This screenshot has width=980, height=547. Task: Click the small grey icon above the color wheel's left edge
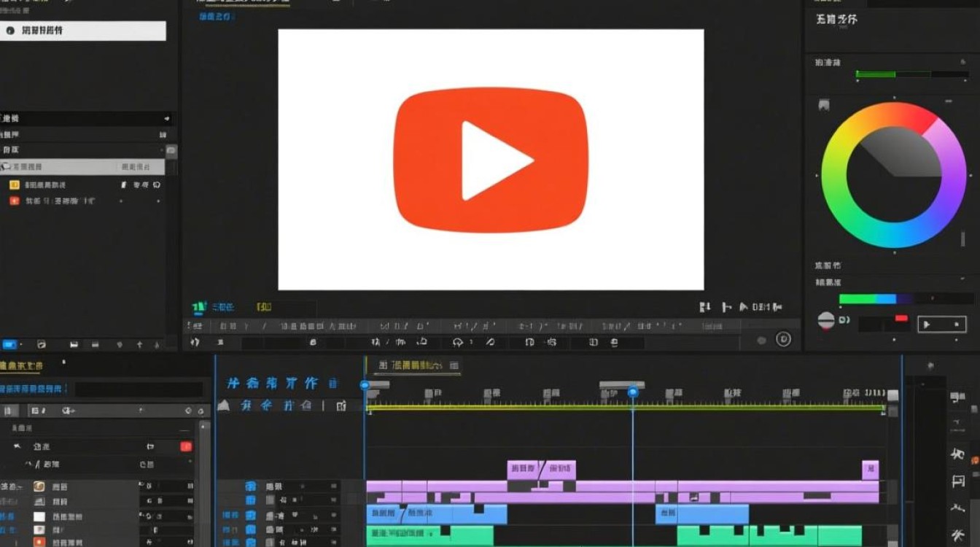pos(824,106)
